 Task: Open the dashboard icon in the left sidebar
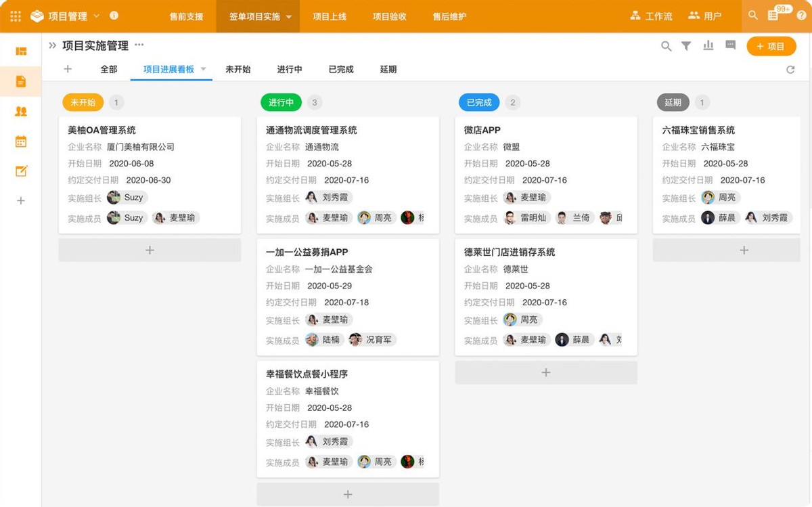21,50
